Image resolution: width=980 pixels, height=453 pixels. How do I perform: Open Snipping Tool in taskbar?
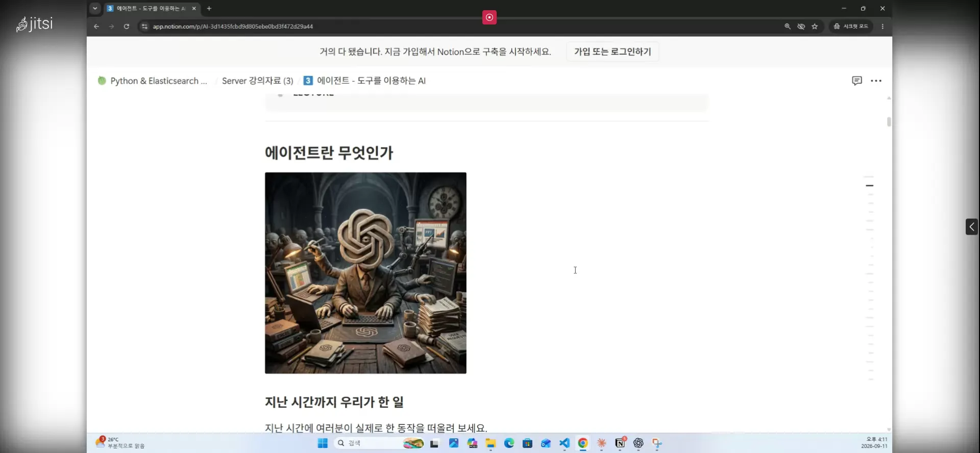[657, 443]
